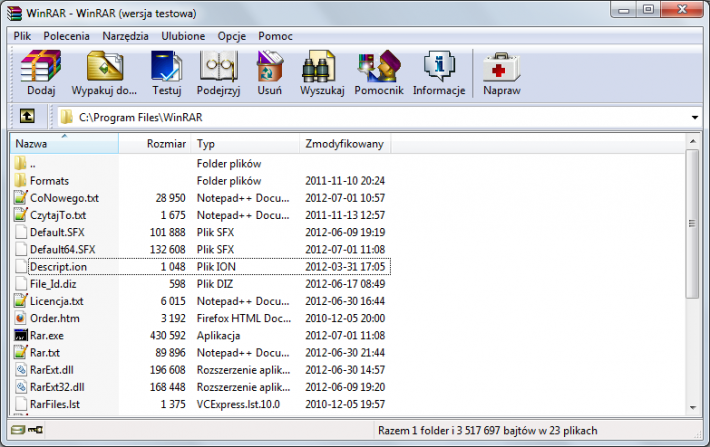Viewport: 710px width, 447px height.
Task: Open the Polecenia menu
Action: (67, 36)
